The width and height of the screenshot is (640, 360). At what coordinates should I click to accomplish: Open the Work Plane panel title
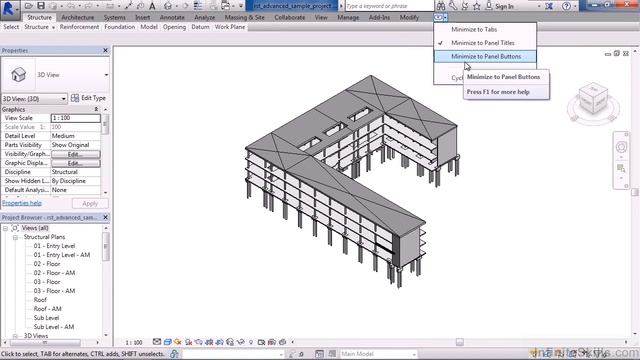pyautogui.click(x=230, y=27)
